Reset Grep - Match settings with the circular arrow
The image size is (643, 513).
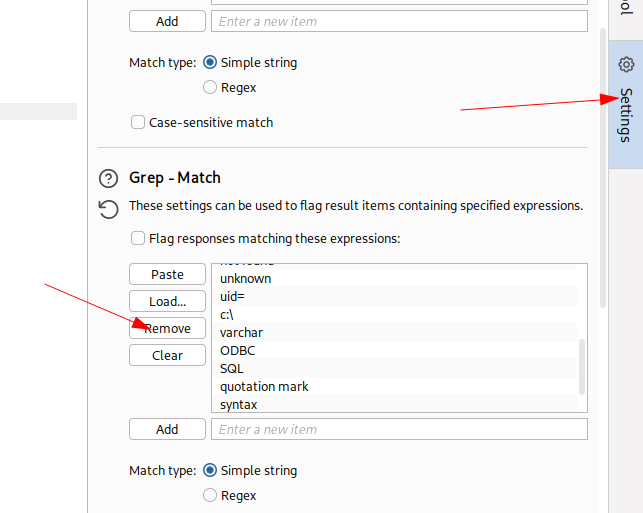tap(108, 209)
